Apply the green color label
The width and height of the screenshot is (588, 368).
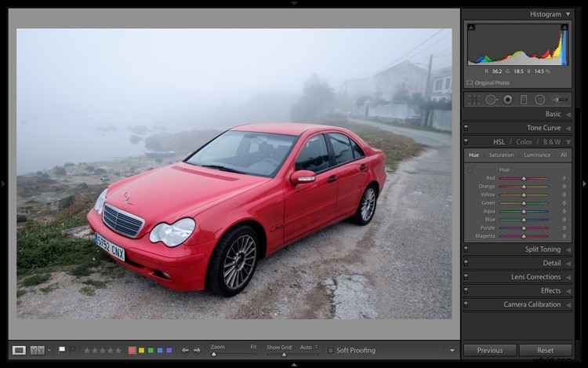pos(151,351)
